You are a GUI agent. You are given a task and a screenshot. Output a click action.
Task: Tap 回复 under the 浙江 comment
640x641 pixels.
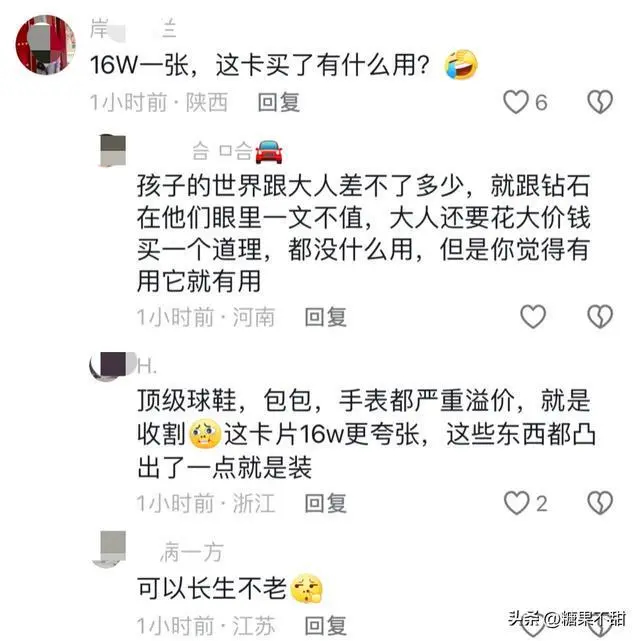tap(326, 503)
